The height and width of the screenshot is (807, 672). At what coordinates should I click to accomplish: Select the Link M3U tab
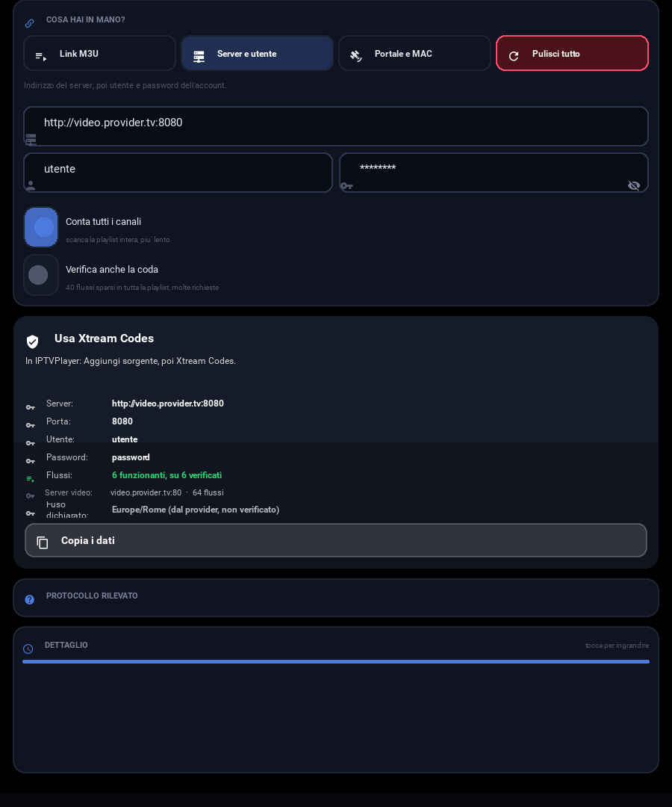coord(100,54)
